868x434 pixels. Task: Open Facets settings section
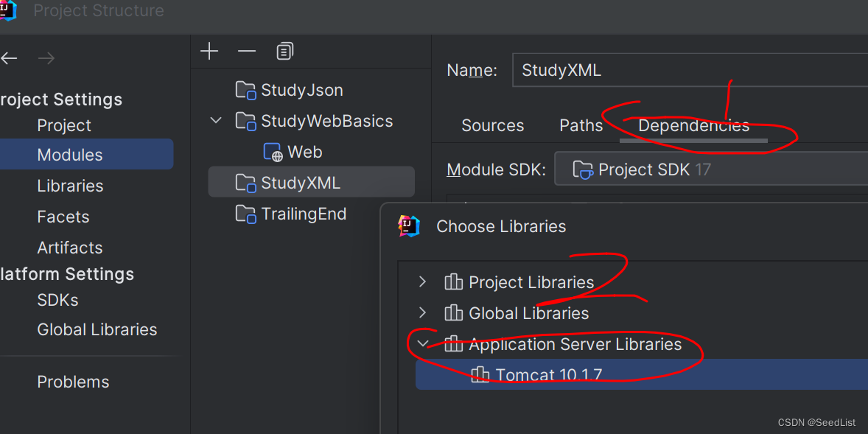63,217
